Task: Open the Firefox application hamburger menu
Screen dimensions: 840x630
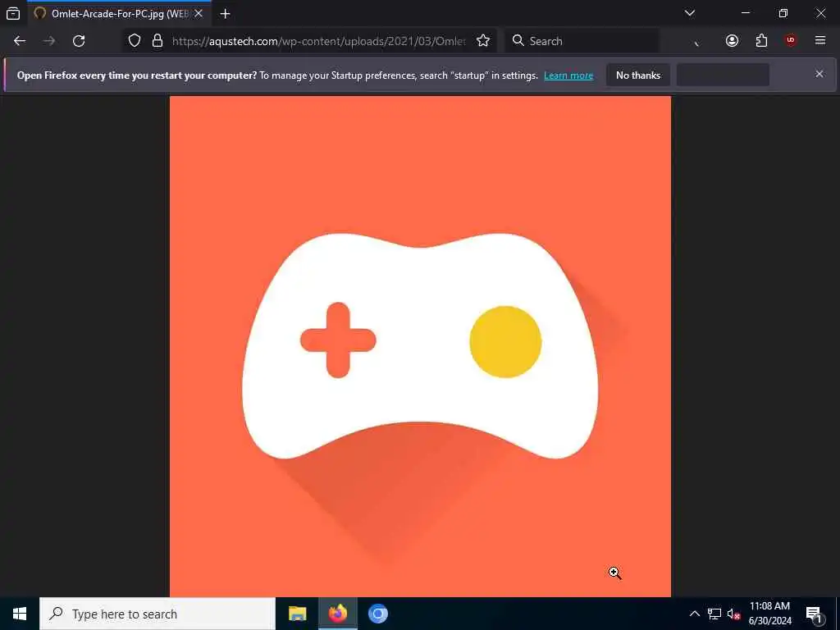Action: [820, 41]
